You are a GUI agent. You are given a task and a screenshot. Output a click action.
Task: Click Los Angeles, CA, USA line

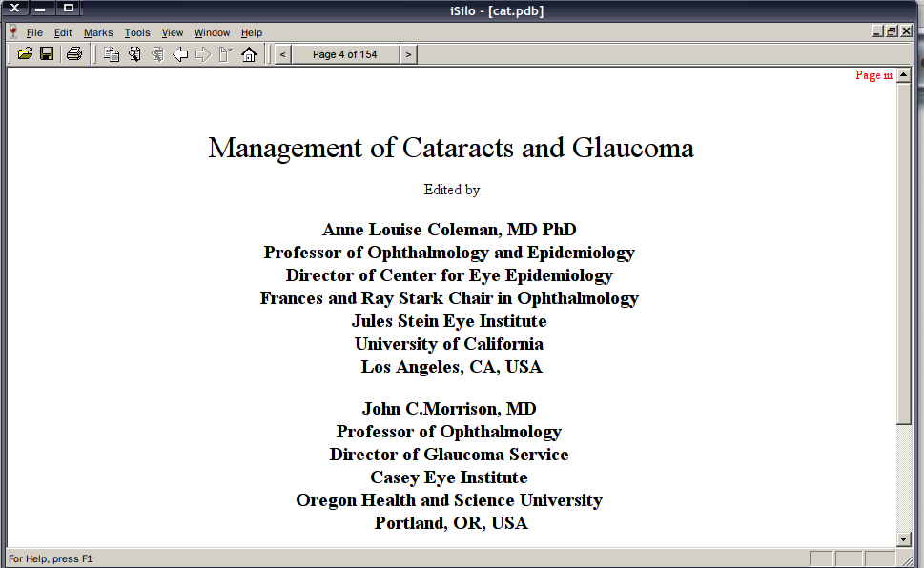click(451, 367)
